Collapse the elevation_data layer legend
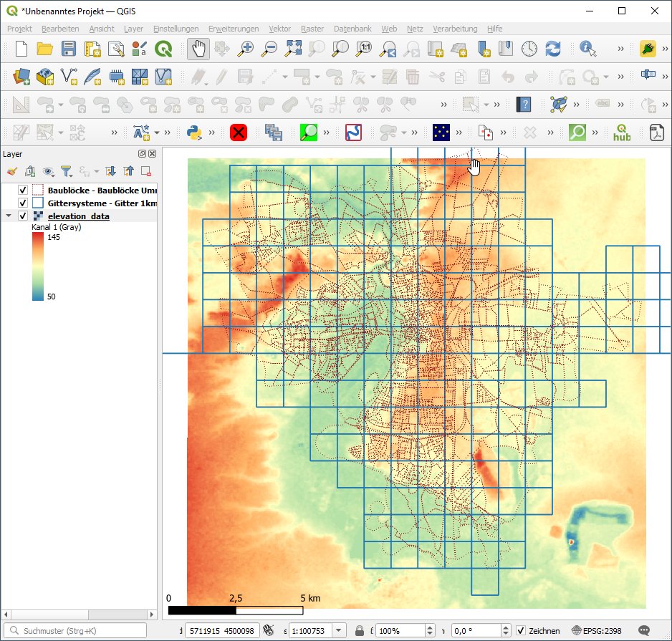Screen dimensions: 672x641 9,216
